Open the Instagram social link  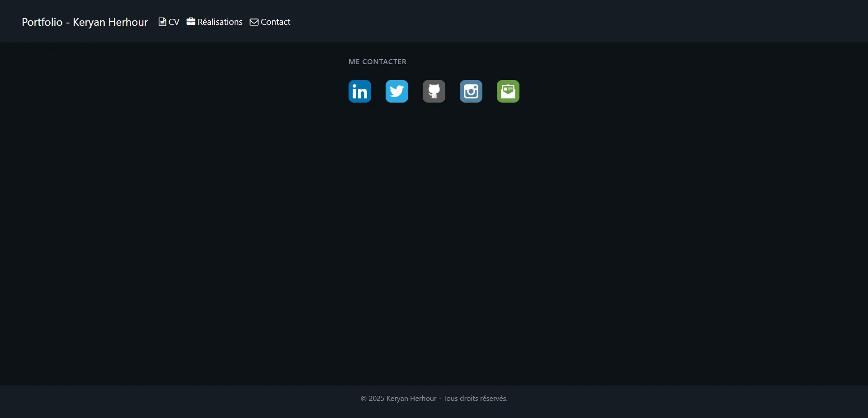471,91
